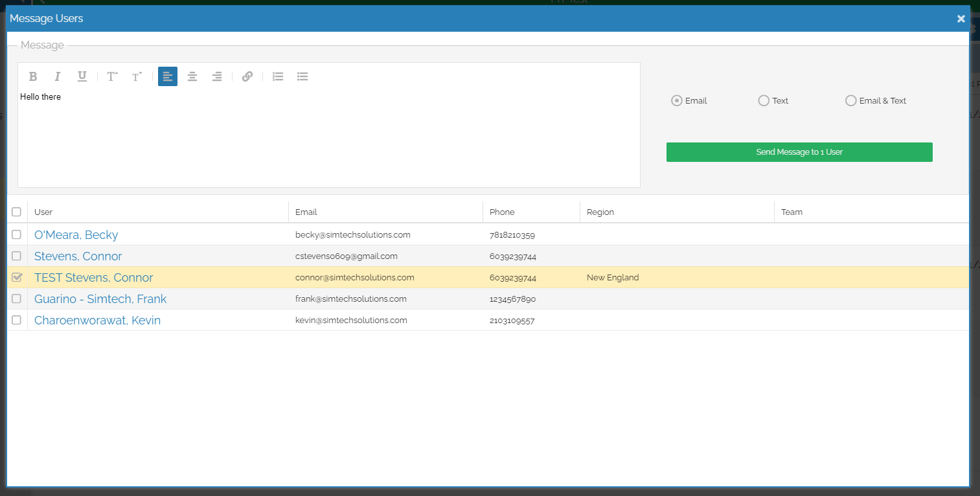Toggle the select-all users header checkbox
This screenshot has width=980, height=496.
[x=17, y=212]
